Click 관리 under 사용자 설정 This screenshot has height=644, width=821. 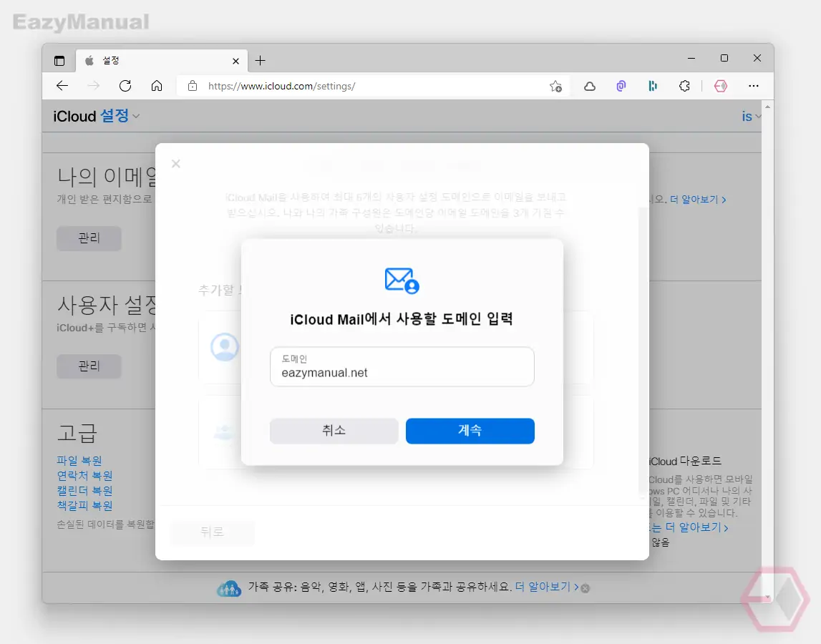[x=89, y=366]
